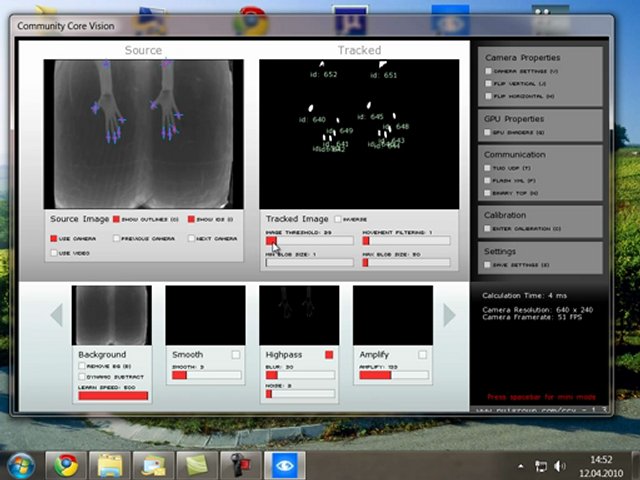Click the Community Core Vision eye taskbar icon
The width and height of the screenshot is (640, 480).
[x=284, y=465]
